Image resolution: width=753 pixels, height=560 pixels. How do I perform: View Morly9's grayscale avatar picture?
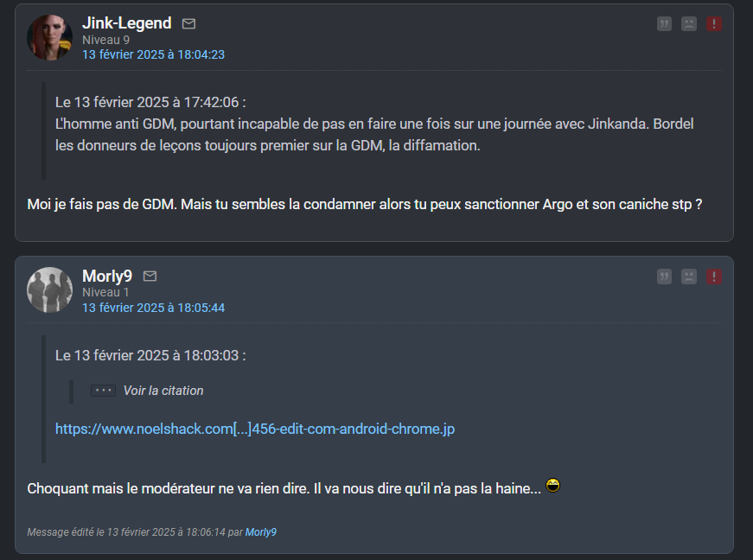(x=49, y=290)
